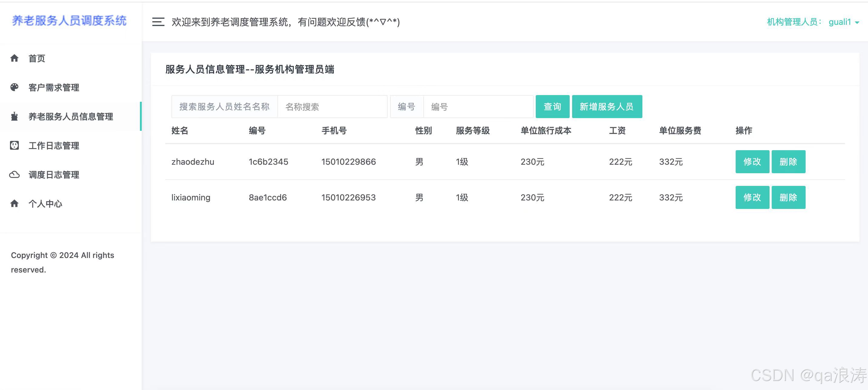
Task: Click the cloud icon for 调度日志管理
Action: pyautogui.click(x=14, y=174)
